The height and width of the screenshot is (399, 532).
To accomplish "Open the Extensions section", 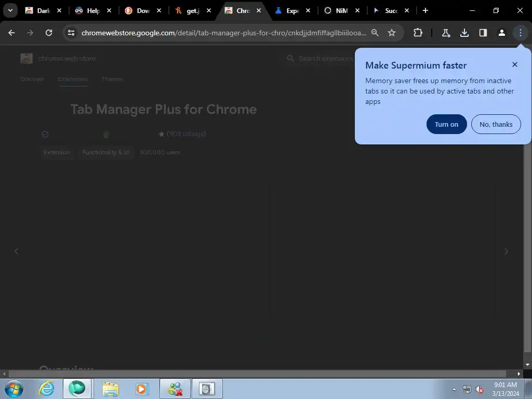I will (x=73, y=79).
